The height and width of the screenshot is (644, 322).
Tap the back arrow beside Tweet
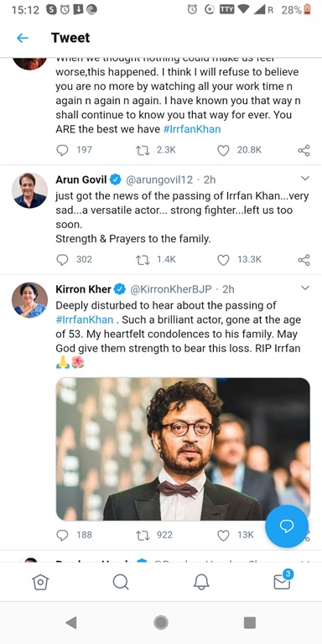click(23, 38)
